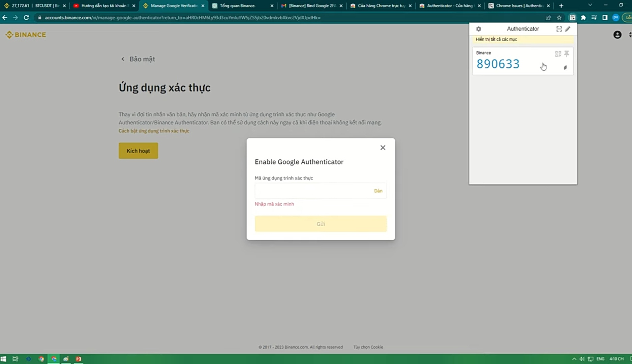632x364 pixels.
Task: Open the volume control in system tray
Action: point(582,359)
